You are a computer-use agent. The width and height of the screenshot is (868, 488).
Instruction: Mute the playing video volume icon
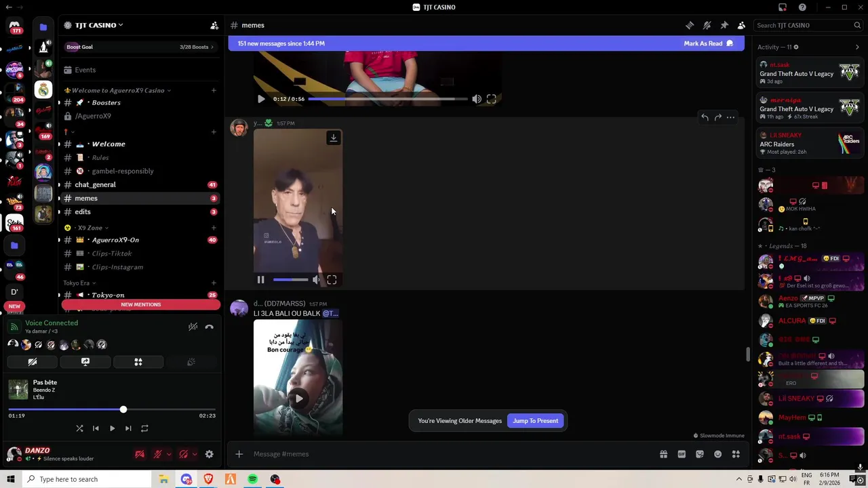[316, 280]
